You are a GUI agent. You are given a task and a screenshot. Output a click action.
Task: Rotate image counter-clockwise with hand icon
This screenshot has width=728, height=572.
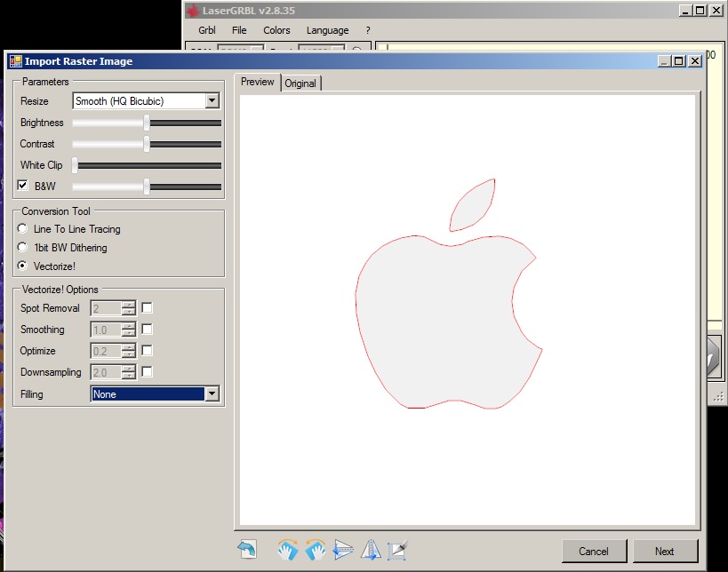coord(315,550)
